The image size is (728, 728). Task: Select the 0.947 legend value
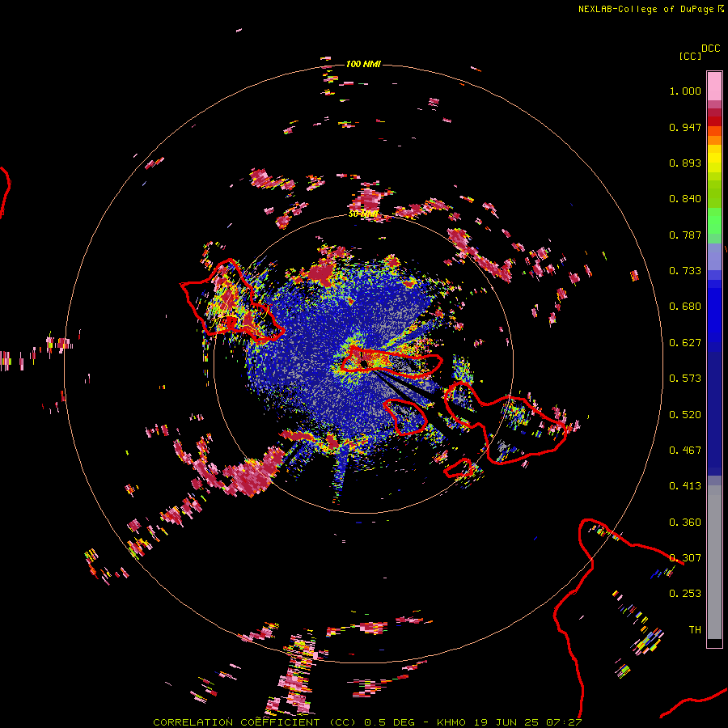[x=685, y=127]
